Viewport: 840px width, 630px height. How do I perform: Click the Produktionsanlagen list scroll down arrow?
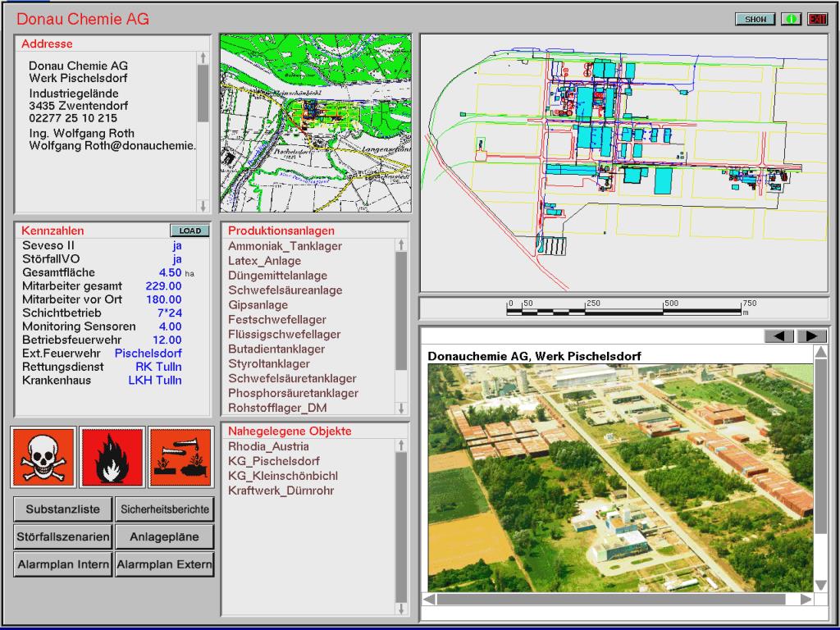401,409
